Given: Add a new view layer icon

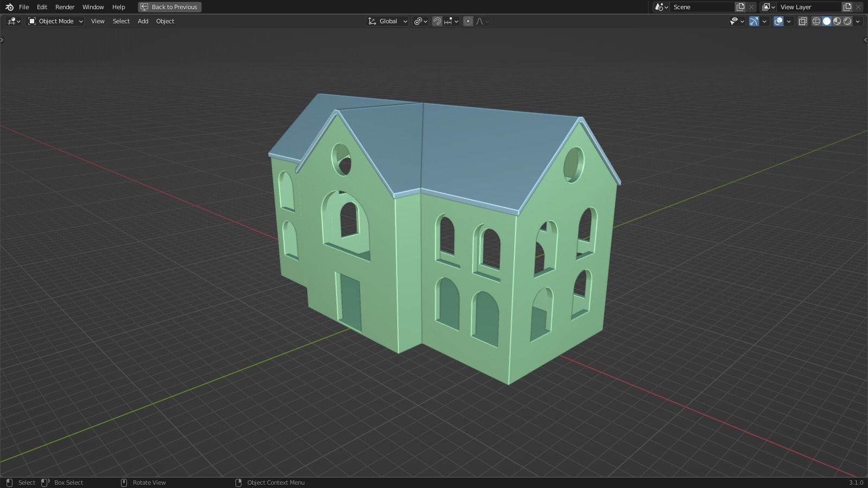Looking at the screenshot, I should [847, 7].
